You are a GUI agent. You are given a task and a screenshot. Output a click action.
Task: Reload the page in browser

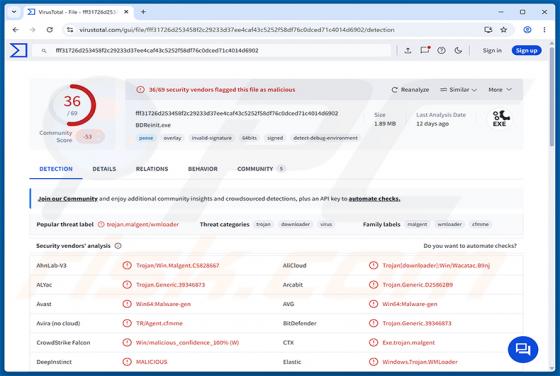50,30
